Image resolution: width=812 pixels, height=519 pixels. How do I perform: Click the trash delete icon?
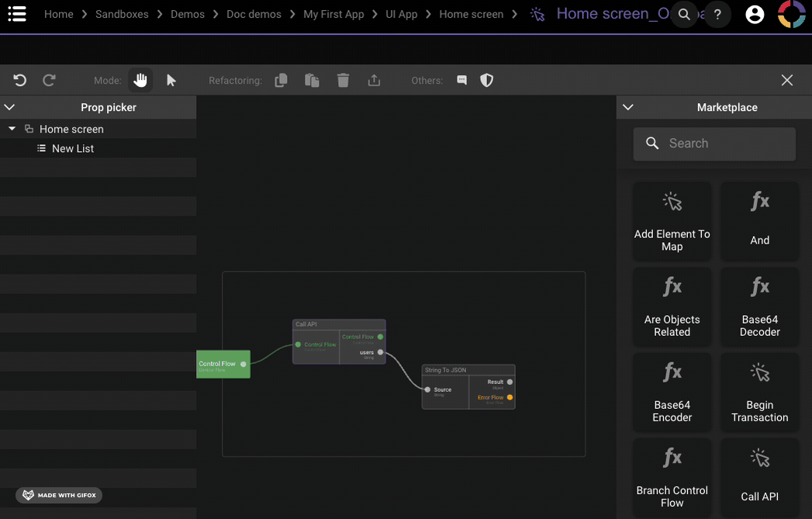pyautogui.click(x=343, y=80)
